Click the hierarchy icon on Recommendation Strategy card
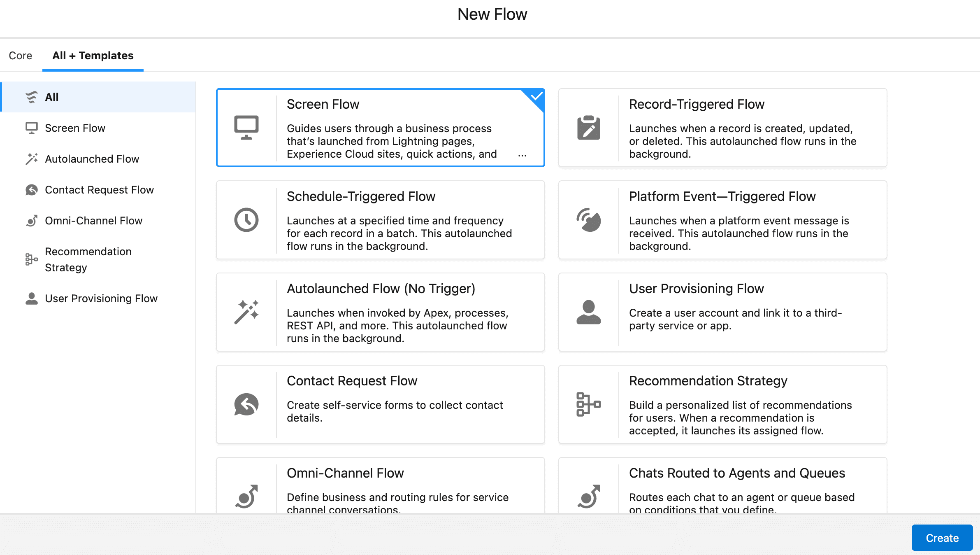The width and height of the screenshot is (980, 555). point(589,404)
